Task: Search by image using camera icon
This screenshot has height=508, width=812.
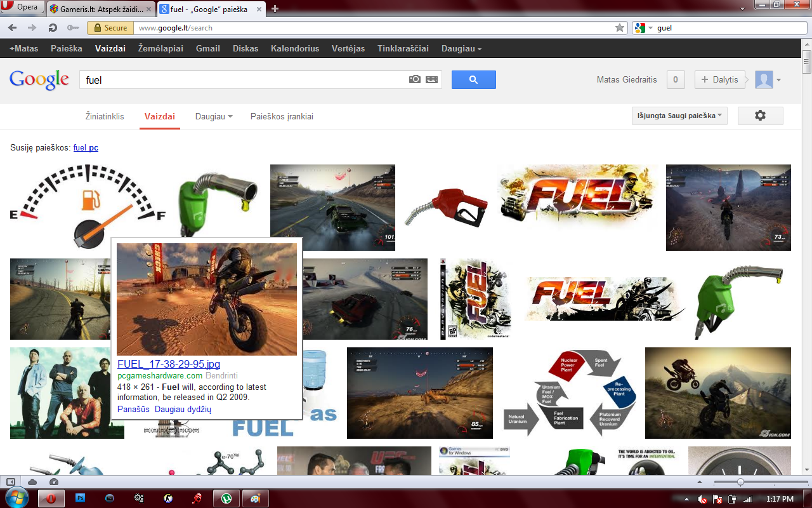Action: click(x=415, y=79)
